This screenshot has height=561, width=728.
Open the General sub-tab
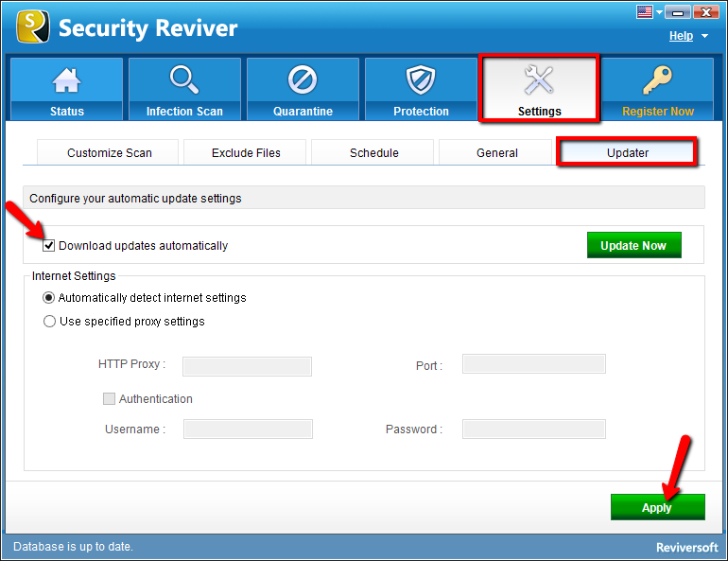(x=495, y=152)
